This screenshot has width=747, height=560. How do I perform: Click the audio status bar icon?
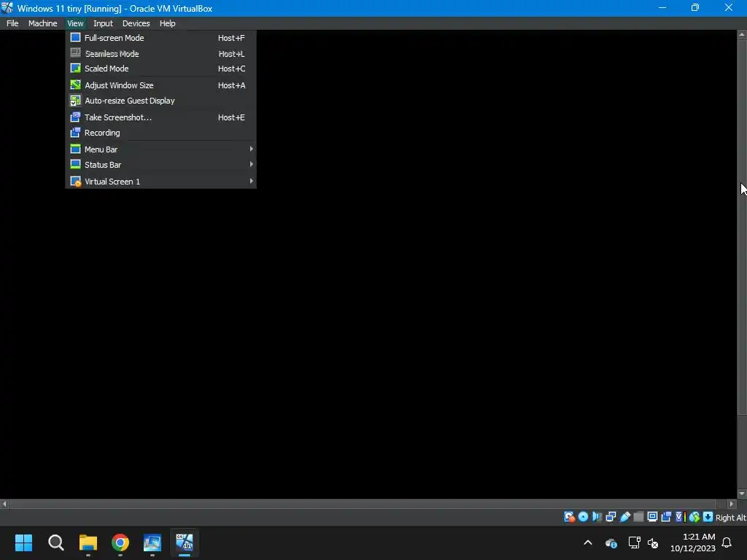tap(597, 517)
